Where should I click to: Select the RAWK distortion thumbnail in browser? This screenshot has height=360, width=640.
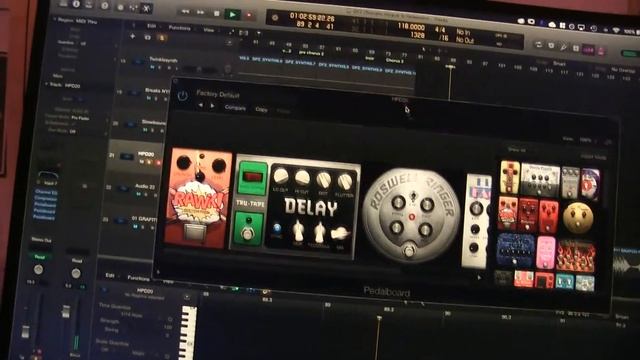click(508, 213)
